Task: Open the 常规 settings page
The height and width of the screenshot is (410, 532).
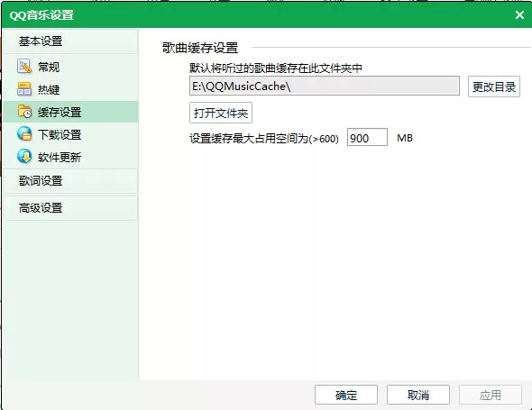Action: pyautogui.click(x=70, y=67)
